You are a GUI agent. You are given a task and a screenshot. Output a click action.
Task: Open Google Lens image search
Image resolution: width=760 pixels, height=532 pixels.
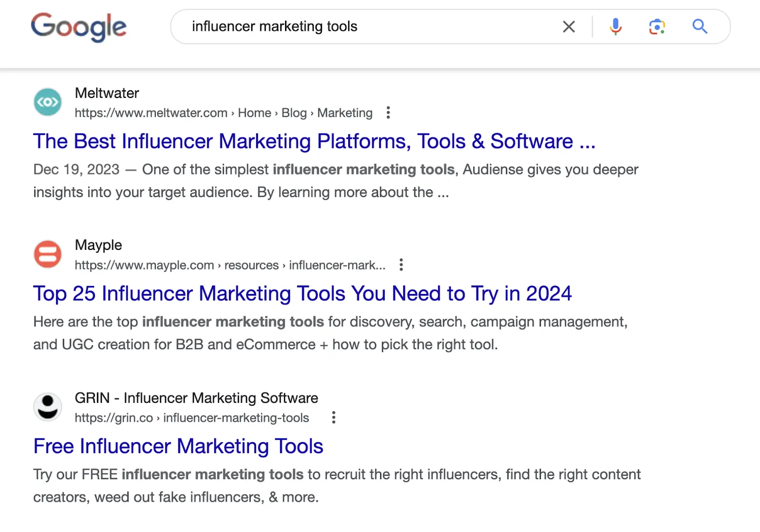click(x=657, y=27)
